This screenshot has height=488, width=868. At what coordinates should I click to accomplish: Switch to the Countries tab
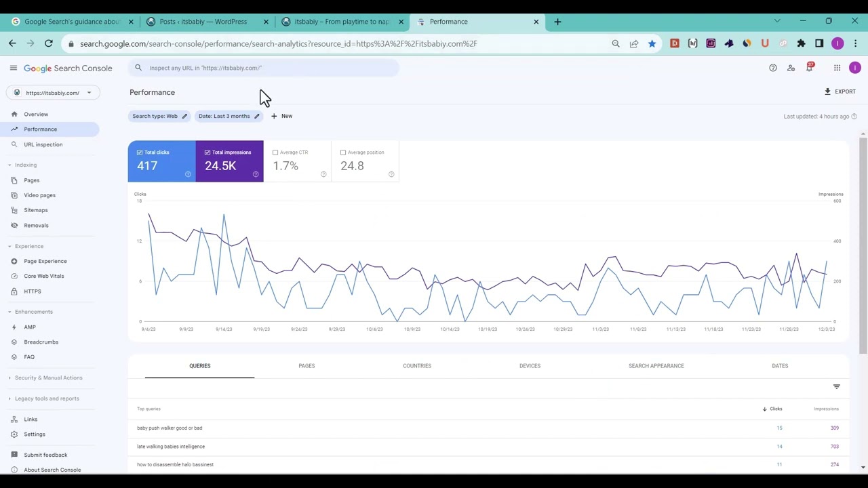pos(417,366)
